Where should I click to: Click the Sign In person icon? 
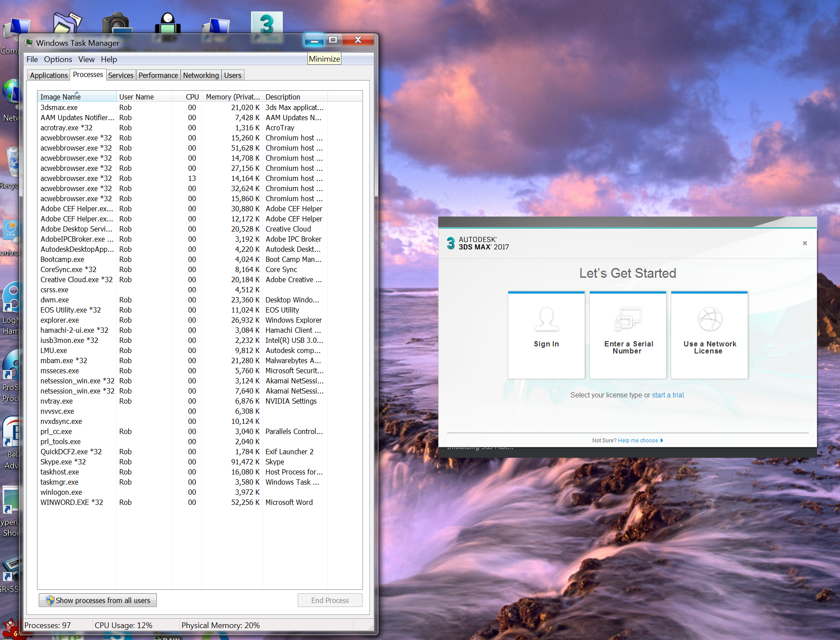pyautogui.click(x=546, y=319)
